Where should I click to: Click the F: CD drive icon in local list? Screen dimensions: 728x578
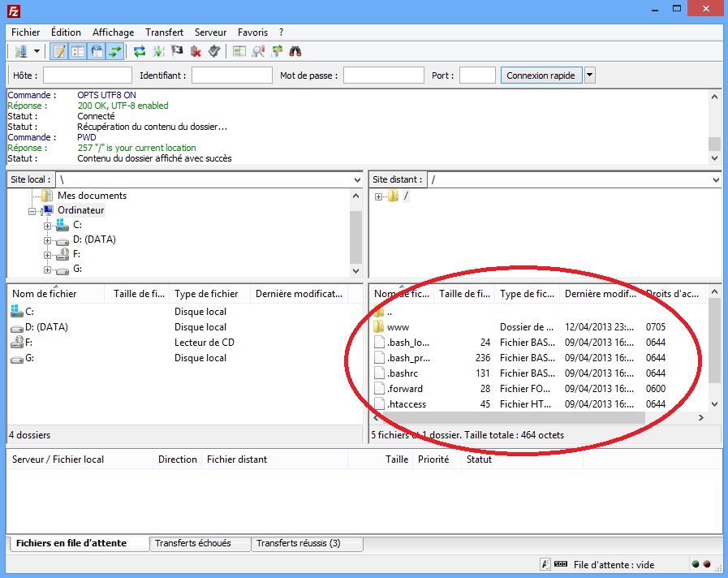pos(17,342)
